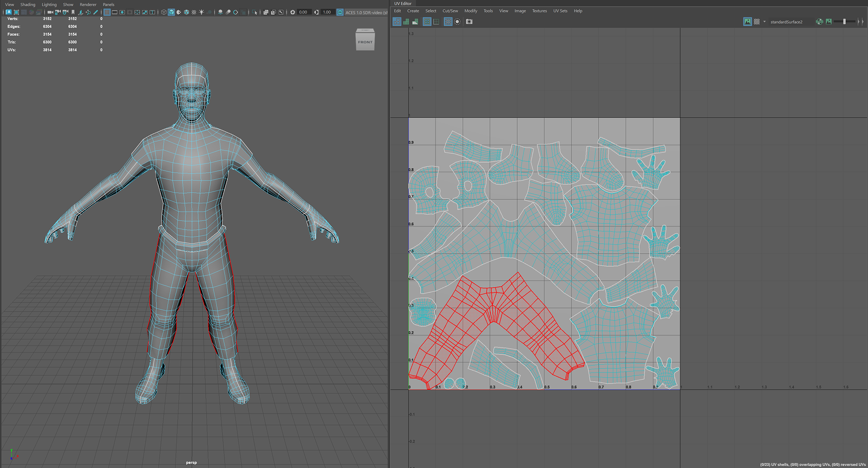Click the isolate select icon in UV Editor

(x=457, y=22)
